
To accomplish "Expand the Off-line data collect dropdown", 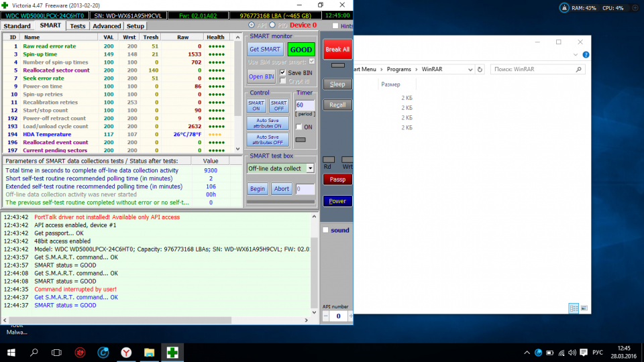I will click(x=310, y=168).
